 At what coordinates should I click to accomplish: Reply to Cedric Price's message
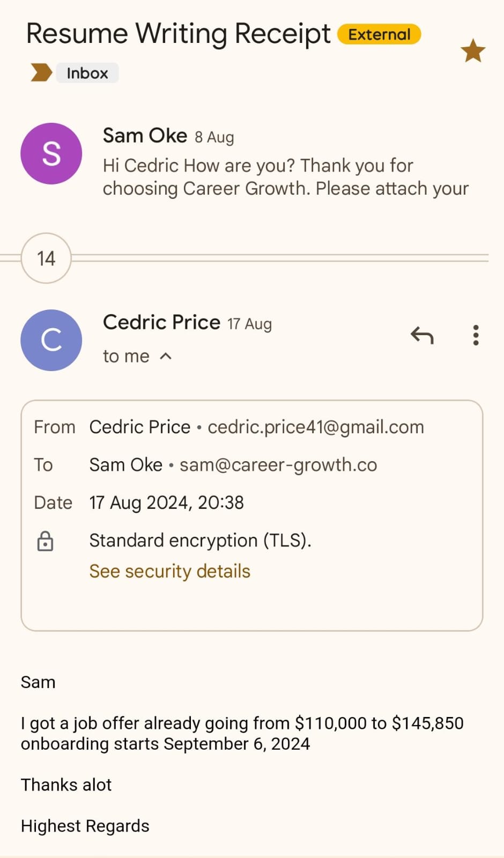click(x=422, y=336)
